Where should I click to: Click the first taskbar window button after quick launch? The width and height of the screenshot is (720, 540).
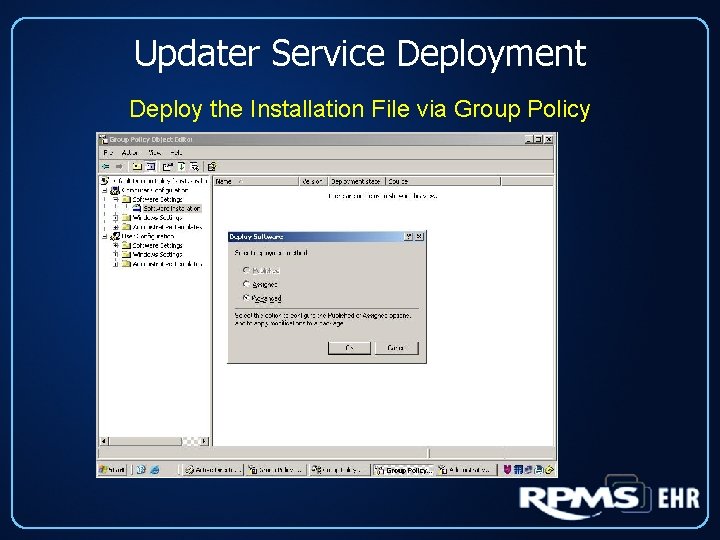[x=212, y=470]
